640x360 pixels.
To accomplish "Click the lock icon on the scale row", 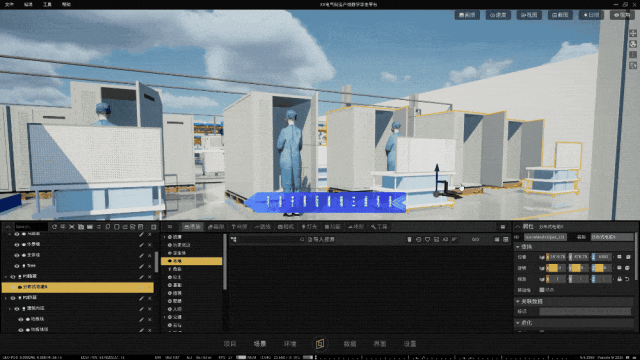I will point(619,279).
